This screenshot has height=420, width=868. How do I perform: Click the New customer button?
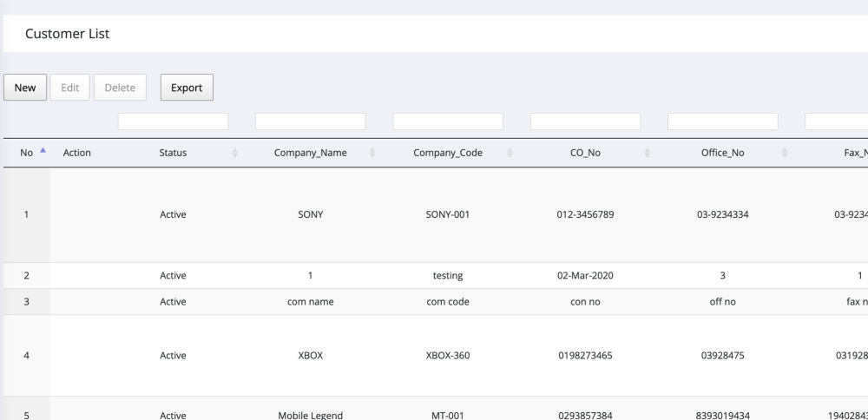point(25,88)
